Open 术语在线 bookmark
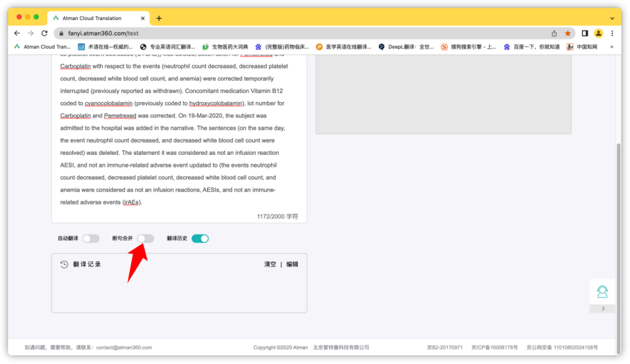The image size is (630, 364). pos(106,47)
